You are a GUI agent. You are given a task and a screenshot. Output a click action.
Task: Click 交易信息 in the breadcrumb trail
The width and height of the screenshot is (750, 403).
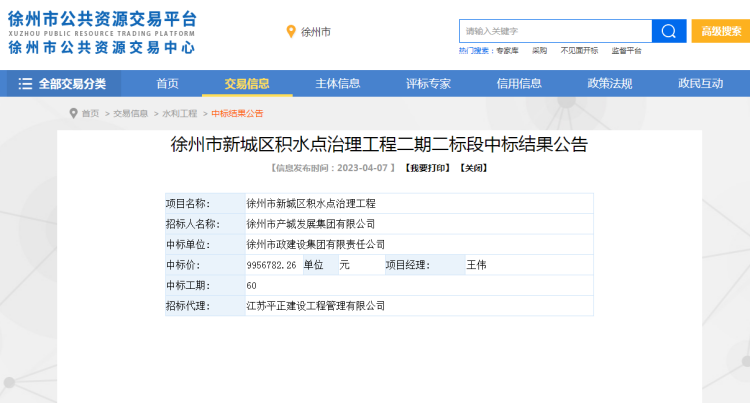131,113
